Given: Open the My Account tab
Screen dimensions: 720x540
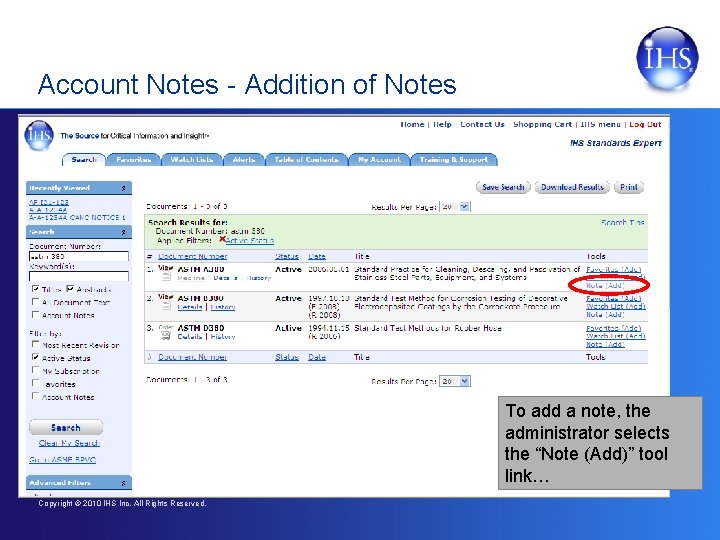Looking at the screenshot, I should [379, 159].
